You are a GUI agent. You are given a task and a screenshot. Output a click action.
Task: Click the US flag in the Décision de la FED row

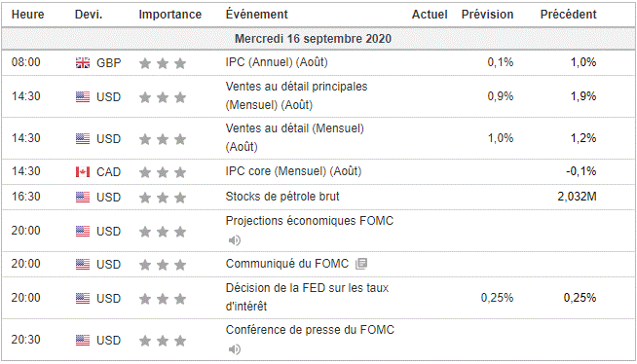coord(83,298)
